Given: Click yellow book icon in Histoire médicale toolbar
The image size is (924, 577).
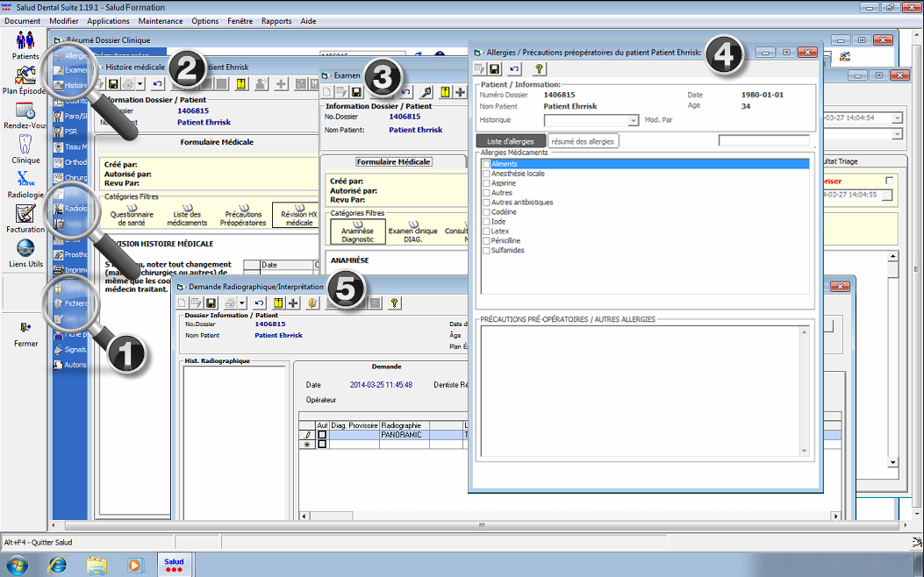Looking at the screenshot, I should [x=241, y=84].
